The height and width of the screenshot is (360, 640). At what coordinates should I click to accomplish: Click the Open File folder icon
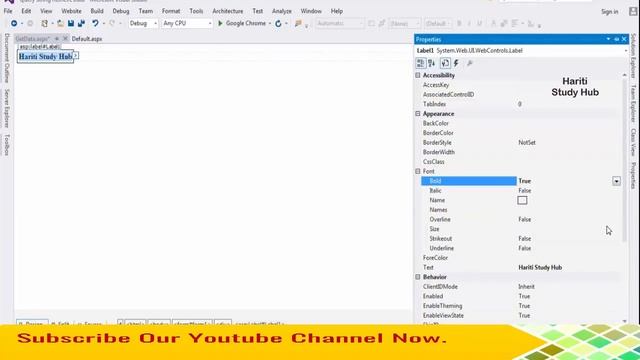point(60,24)
